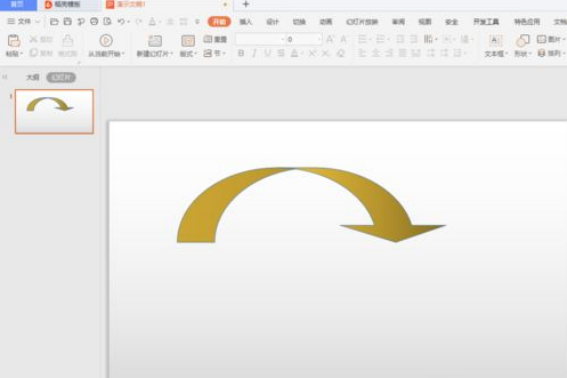Open the shapes icon
The width and height of the screenshot is (567, 378).
(523, 41)
